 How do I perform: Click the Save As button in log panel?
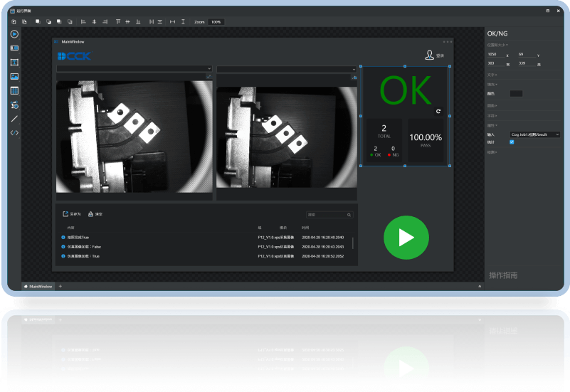(72, 213)
